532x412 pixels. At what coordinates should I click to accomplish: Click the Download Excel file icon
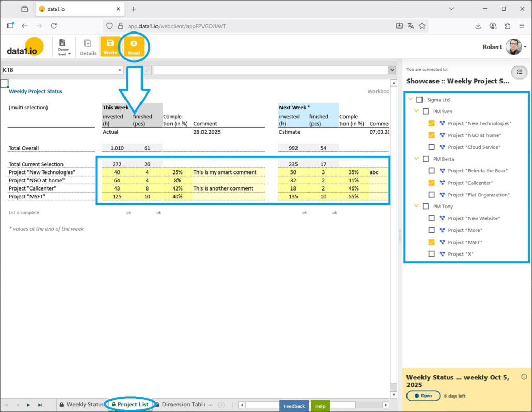coord(63,47)
